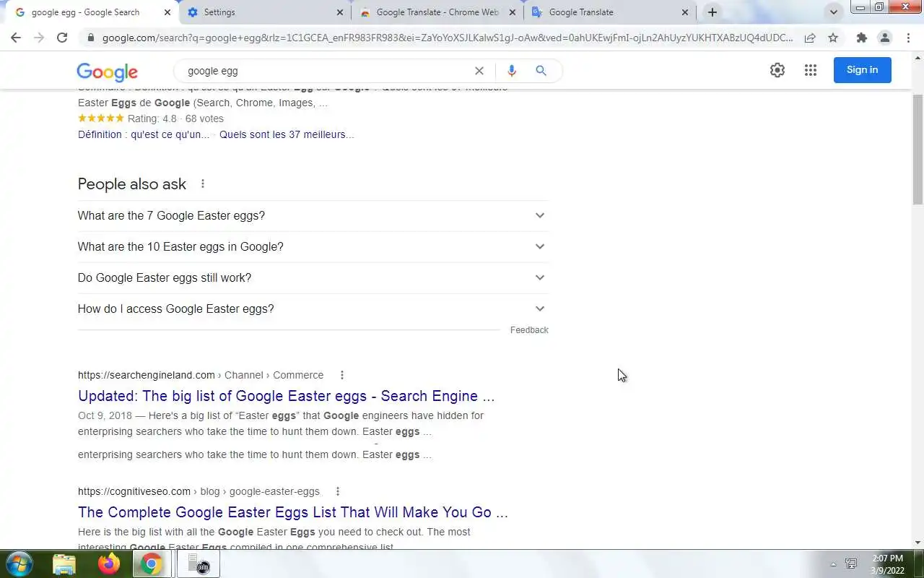The height and width of the screenshot is (578, 924).
Task: Show hidden system tray icons
Action: (833, 564)
